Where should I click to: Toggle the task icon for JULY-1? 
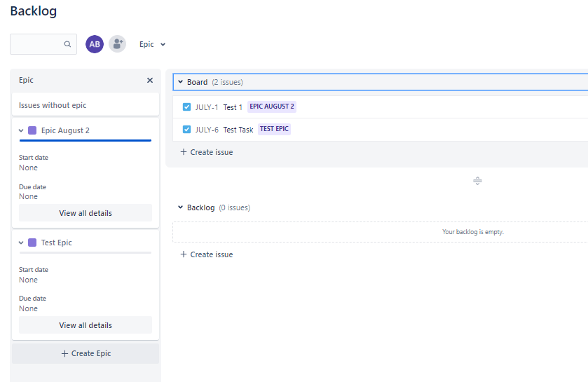point(186,107)
